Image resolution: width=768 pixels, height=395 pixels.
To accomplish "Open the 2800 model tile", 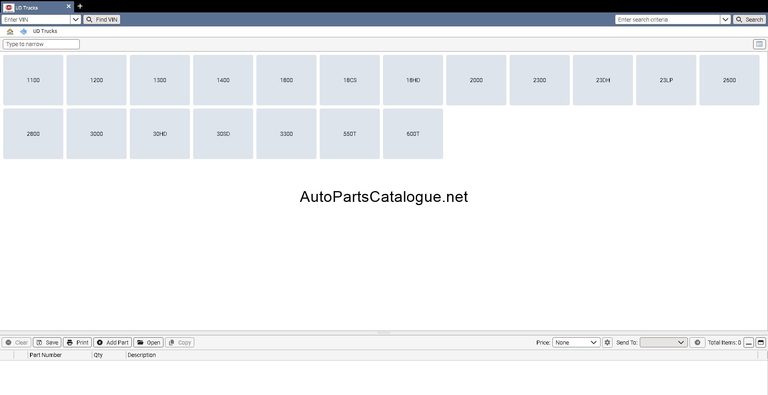I will [x=33, y=134].
